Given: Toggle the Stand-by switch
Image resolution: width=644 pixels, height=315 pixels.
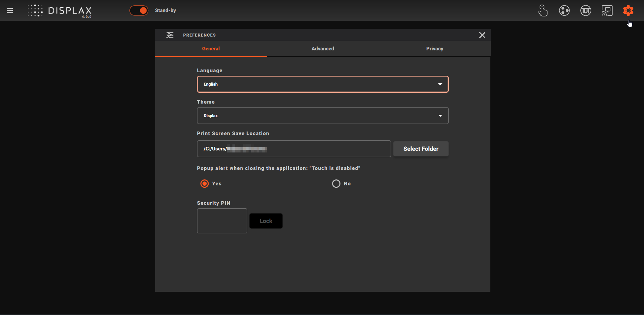Looking at the screenshot, I should pyautogui.click(x=139, y=11).
